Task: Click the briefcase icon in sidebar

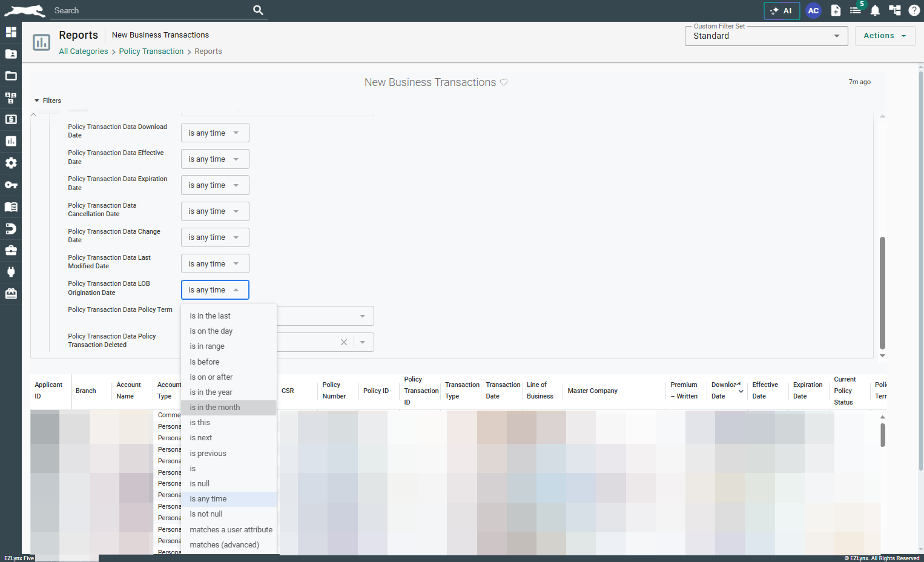Action: (x=11, y=250)
